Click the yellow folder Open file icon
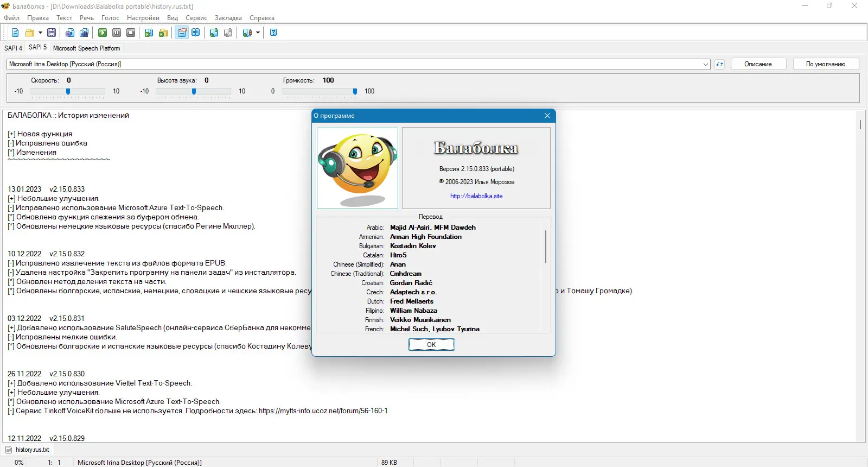The image size is (868, 467). (30, 33)
